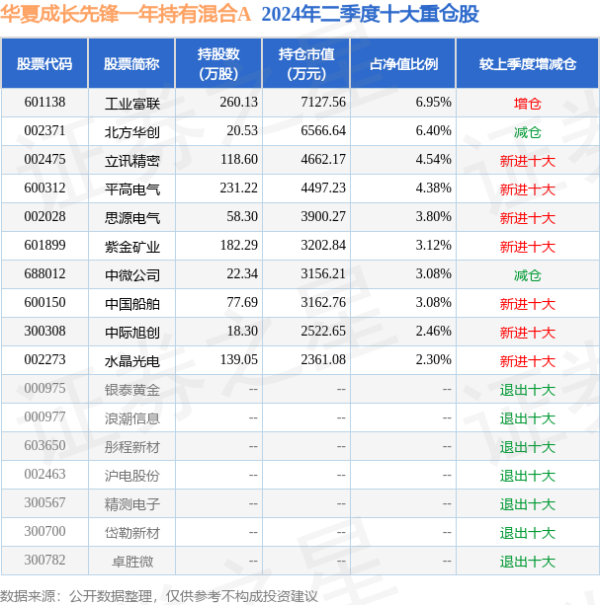This screenshot has height=605, width=600.
Task: Select stock name 工业富联
Action: click(132, 103)
